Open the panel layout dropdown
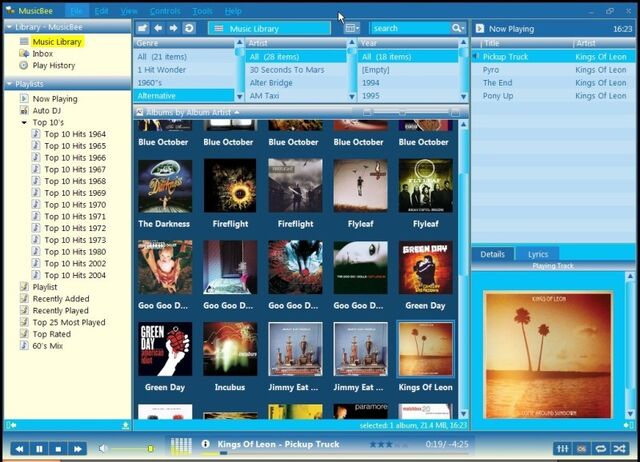 352,28
